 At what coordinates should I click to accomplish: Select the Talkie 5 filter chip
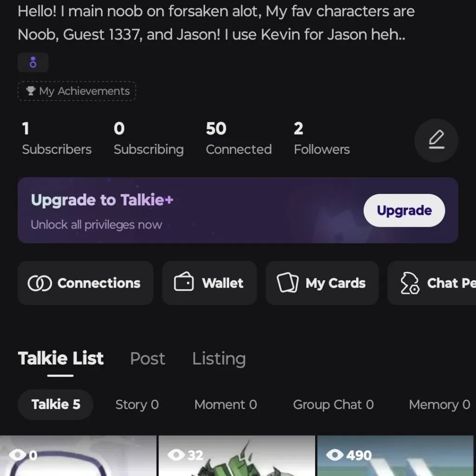(x=56, y=404)
